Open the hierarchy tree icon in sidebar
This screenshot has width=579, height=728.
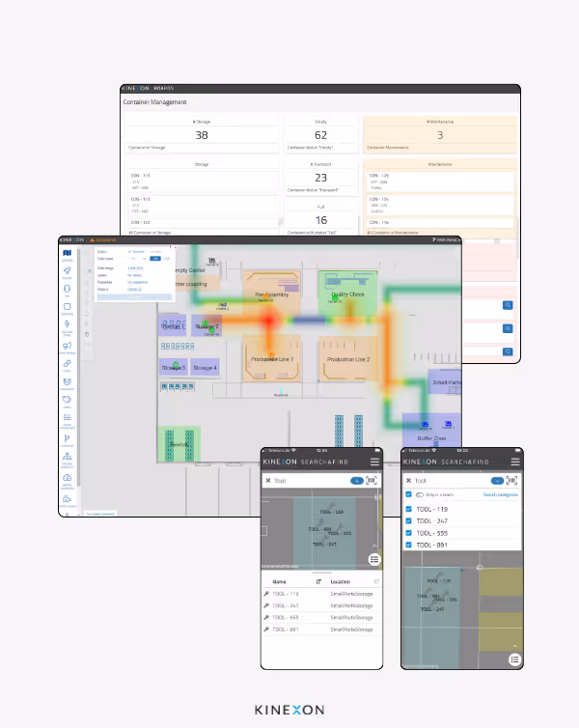click(x=68, y=457)
